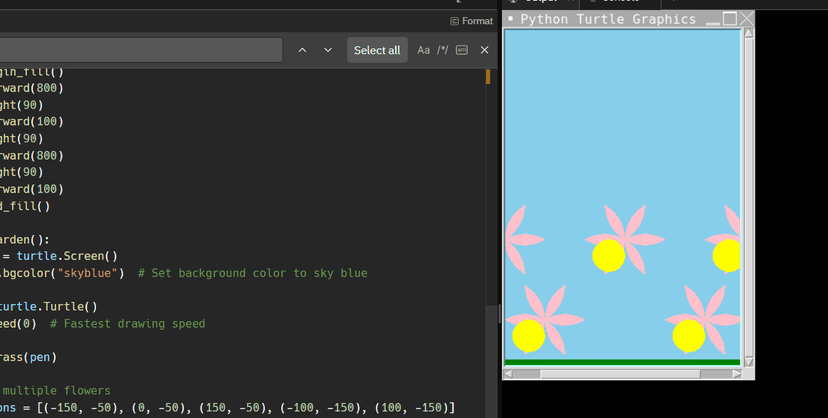The height and width of the screenshot is (418, 828).
Task: Toggle case sensitive search (Aa)
Action: [x=423, y=50]
